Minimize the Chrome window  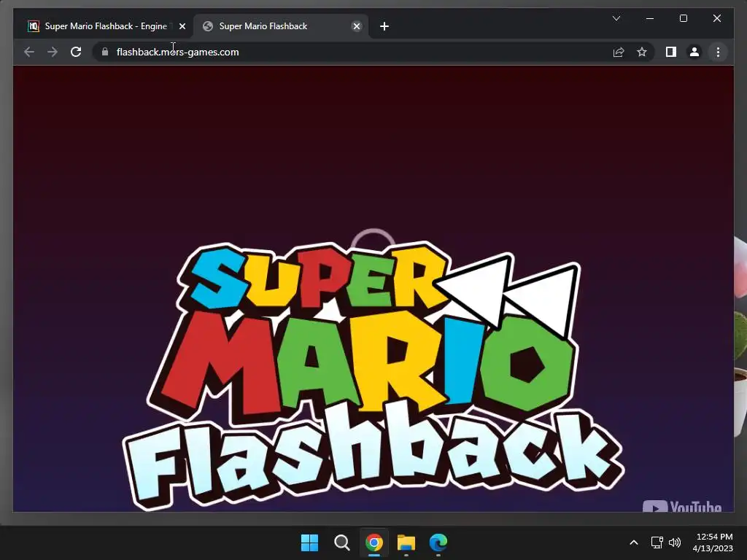(x=650, y=18)
